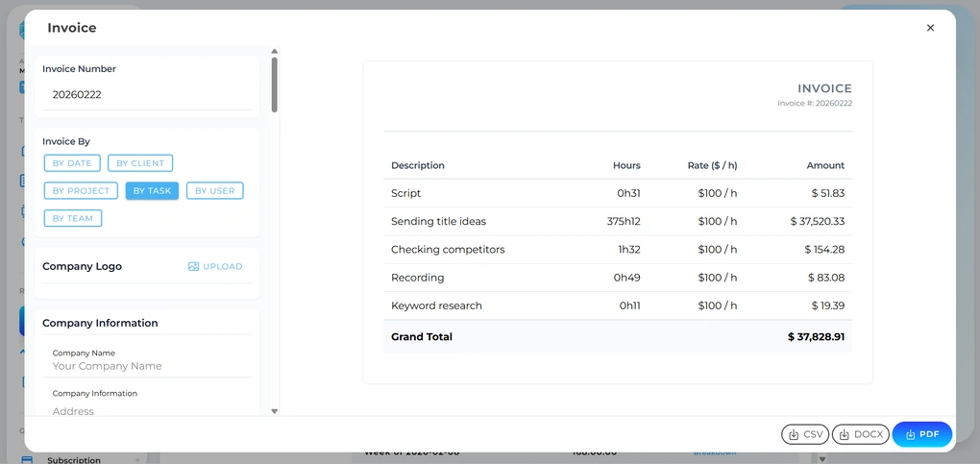Screen dimensions: 980x464
Task: Select the BY PROJECT invoice grouping
Action: click(x=81, y=191)
